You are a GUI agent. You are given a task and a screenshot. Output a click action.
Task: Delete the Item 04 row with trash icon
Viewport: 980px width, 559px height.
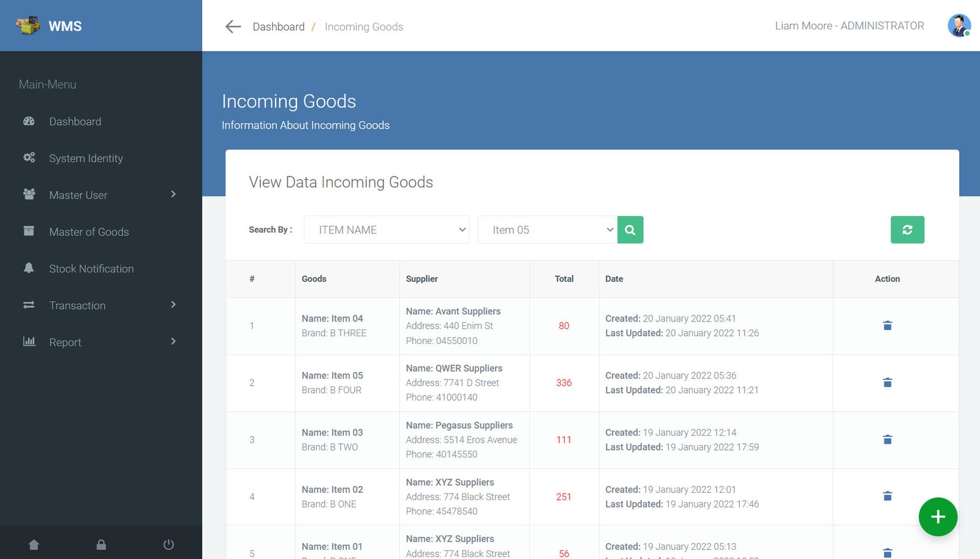pos(888,326)
